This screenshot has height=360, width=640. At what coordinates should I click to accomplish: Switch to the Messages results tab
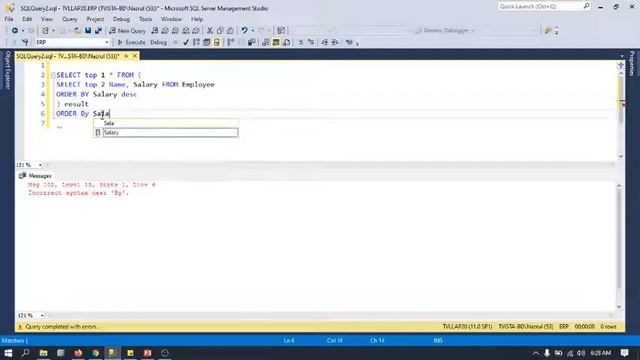point(36,176)
